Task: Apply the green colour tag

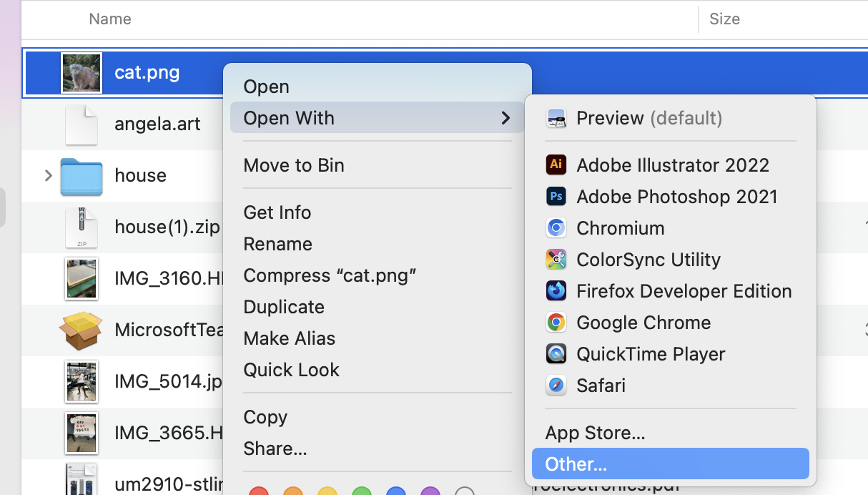Action: 362,492
